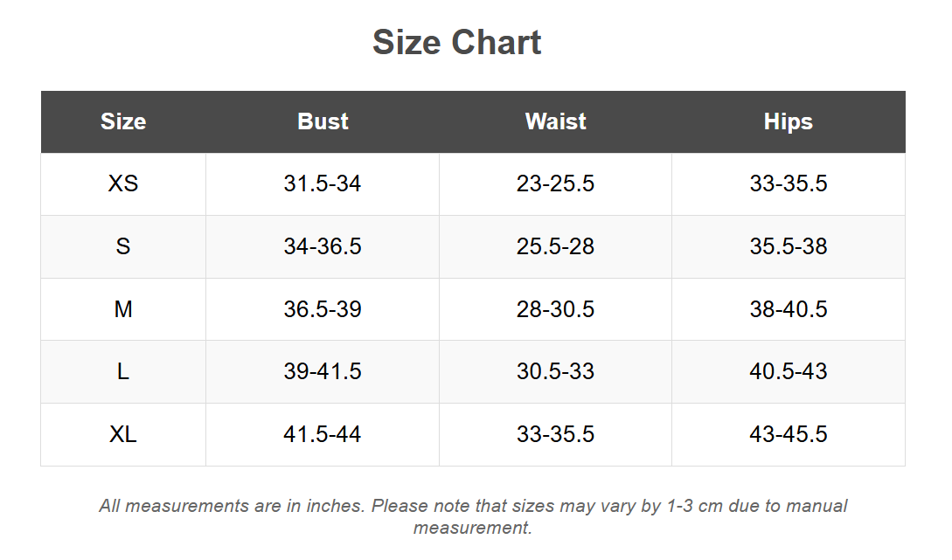The height and width of the screenshot is (560, 952).
Task: Click the Waist column header
Action: pos(555,121)
